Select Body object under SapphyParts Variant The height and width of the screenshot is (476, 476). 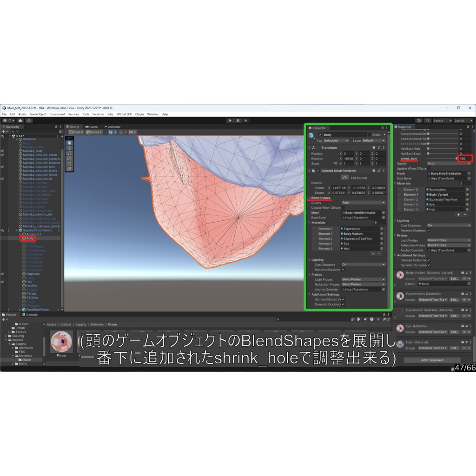30,238
